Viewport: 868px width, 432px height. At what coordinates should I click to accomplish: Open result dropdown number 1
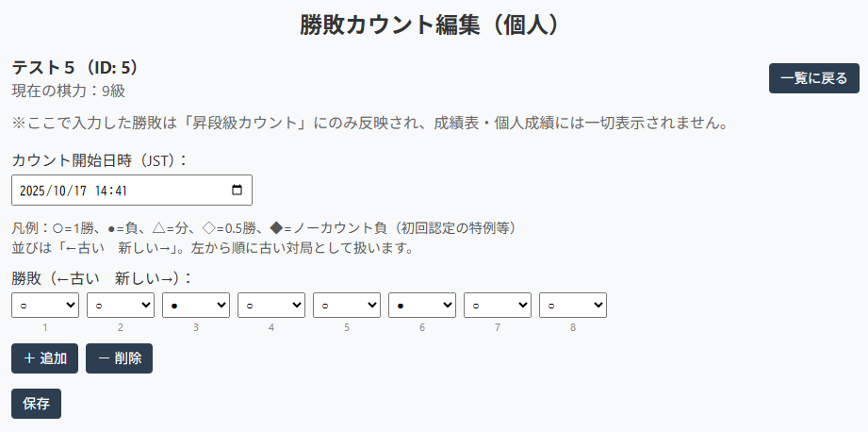(x=45, y=306)
